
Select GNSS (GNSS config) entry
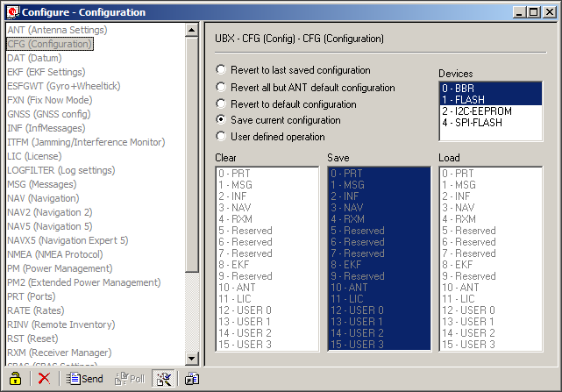[49, 114]
